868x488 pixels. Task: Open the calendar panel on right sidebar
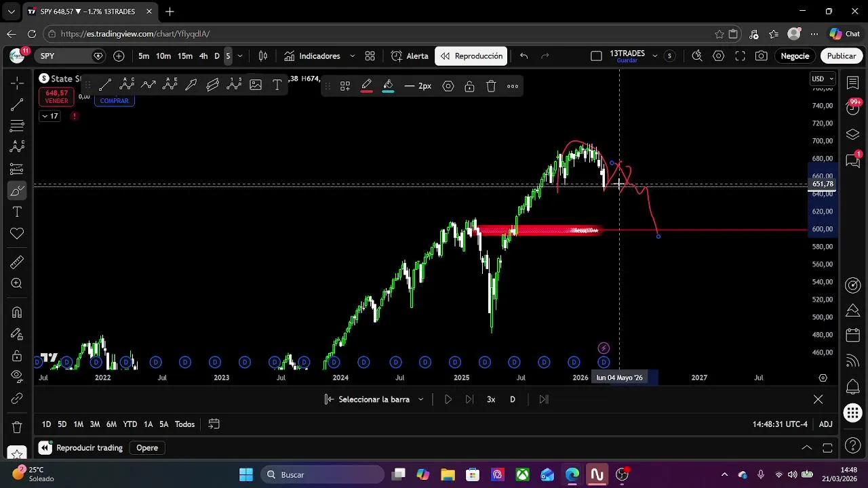pos(853,335)
